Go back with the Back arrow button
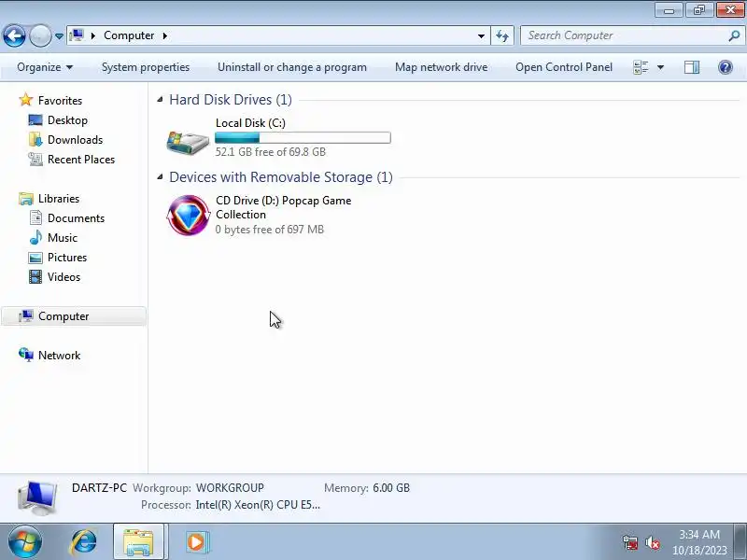Image resolution: width=747 pixels, height=560 pixels. (14, 35)
